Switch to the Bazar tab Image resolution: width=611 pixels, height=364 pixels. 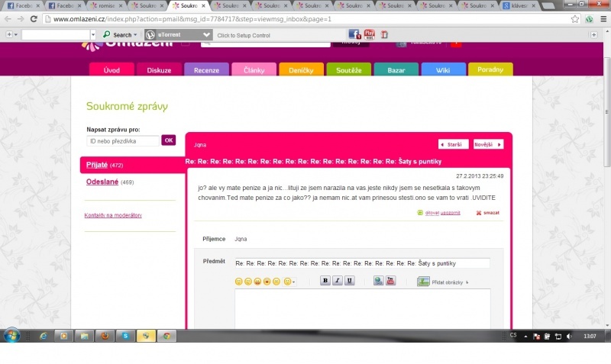pos(396,70)
